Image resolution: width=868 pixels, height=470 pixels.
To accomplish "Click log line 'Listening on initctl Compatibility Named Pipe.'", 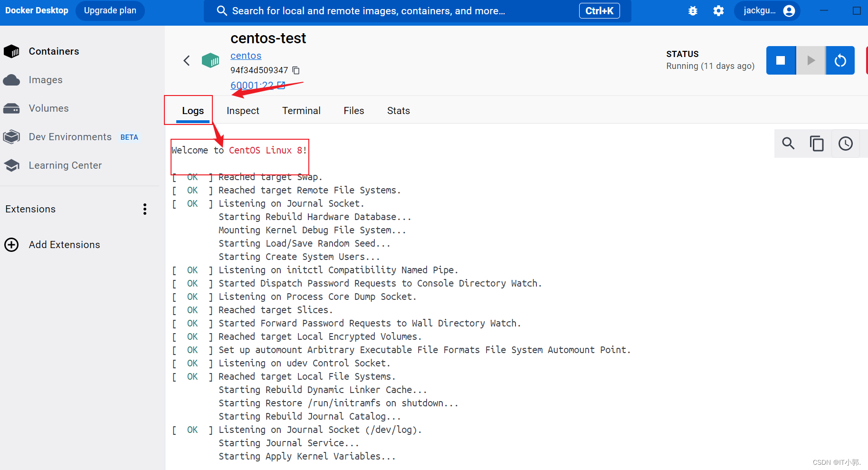I will 338,270.
